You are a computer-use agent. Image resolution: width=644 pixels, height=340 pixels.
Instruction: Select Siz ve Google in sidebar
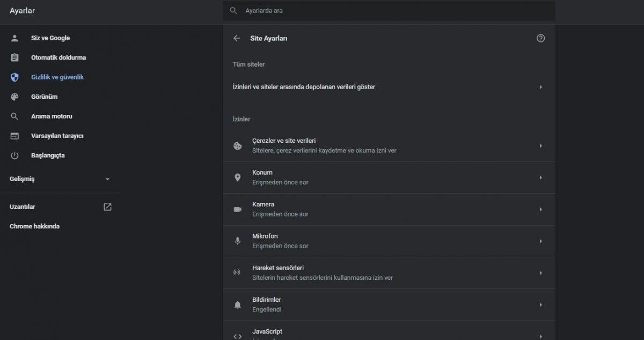50,38
